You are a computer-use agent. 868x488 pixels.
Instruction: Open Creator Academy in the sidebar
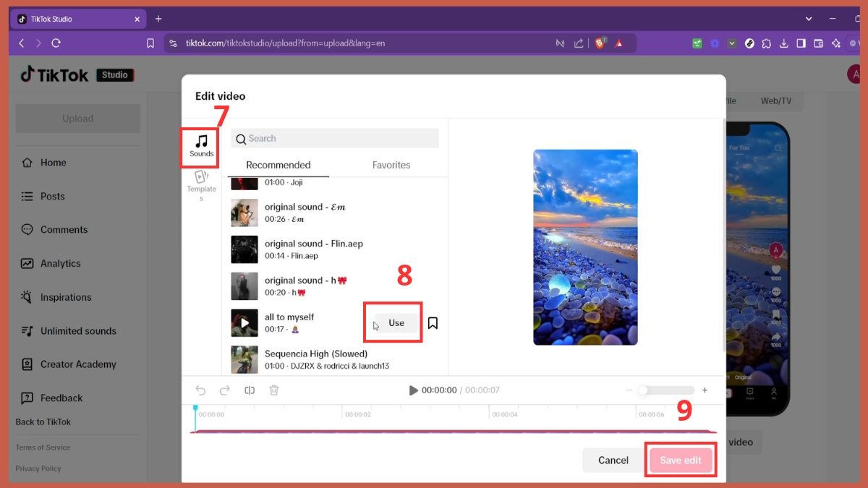point(78,364)
